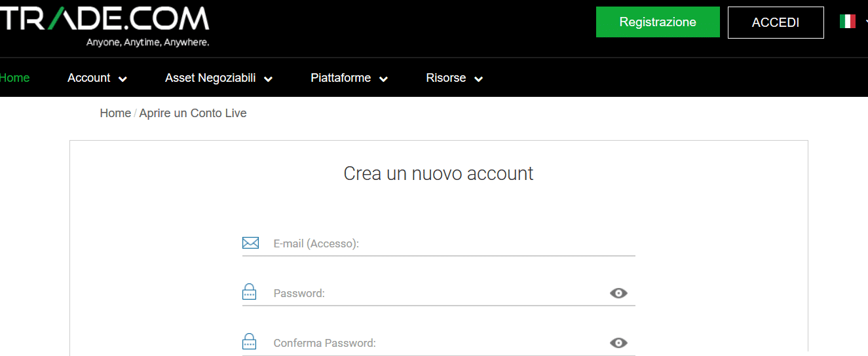
Task: Click the lock icon beside Conferma Password
Action: 250,342
